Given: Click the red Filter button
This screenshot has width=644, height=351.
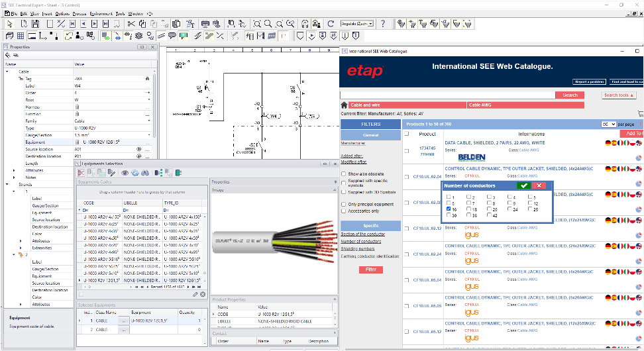Looking at the screenshot, I should [x=370, y=270].
